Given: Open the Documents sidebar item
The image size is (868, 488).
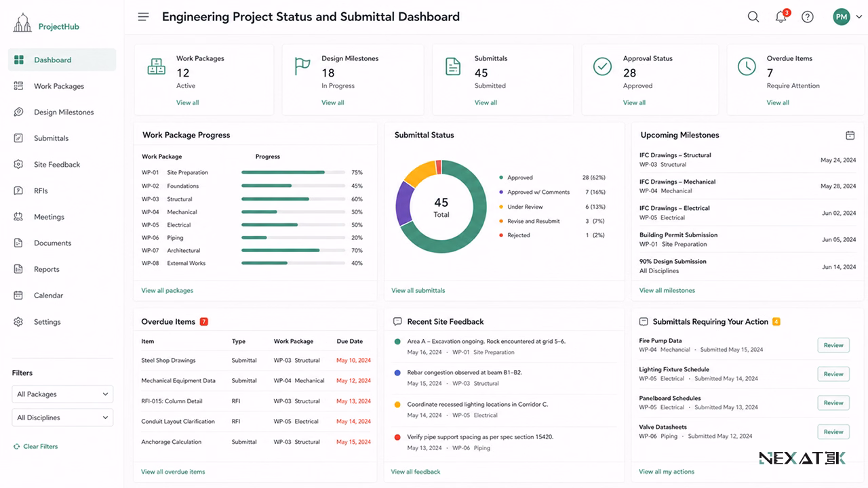Looking at the screenshot, I should tap(52, 243).
